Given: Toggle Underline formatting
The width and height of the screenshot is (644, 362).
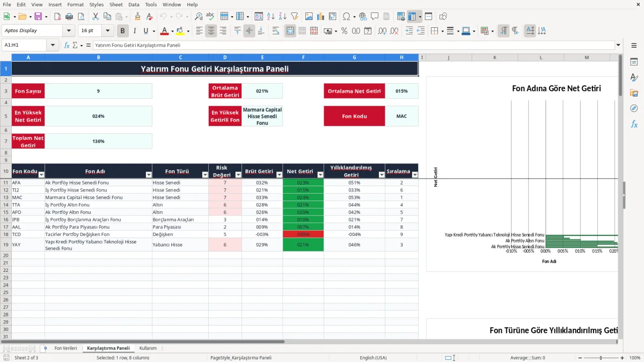Looking at the screenshot, I should [x=145, y=31].
